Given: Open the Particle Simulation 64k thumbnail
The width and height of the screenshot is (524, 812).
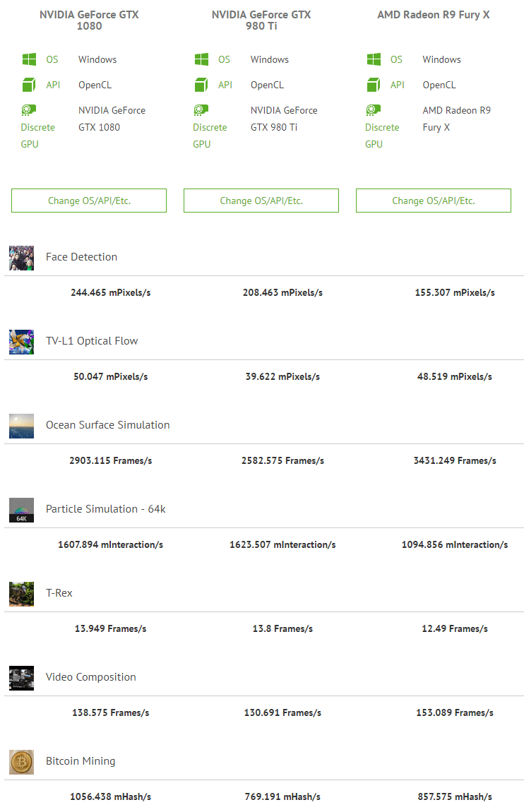Looking at the screenshot, I should pos(21,510).
